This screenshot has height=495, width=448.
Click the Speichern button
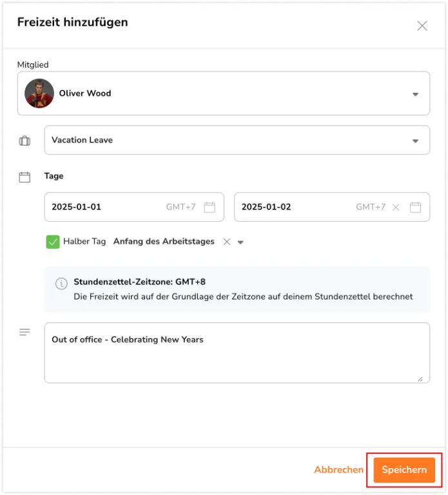pos(404,470)
